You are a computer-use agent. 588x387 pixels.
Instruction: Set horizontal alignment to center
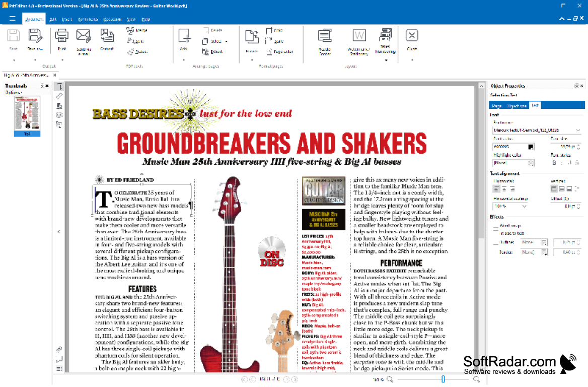(x=504, y=189)
